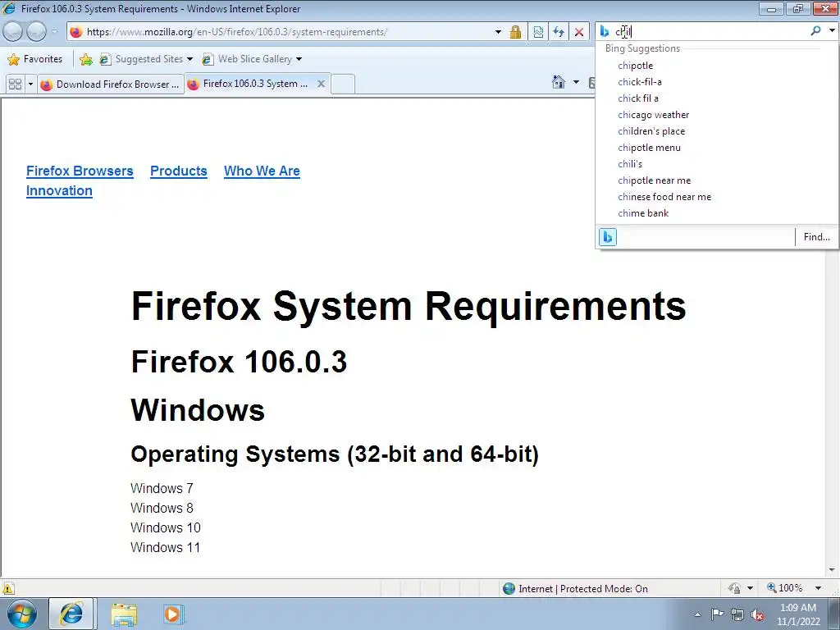Launch Windows Media Player from taskbar
The image size is (840, 630).
(x=173, y=614)
